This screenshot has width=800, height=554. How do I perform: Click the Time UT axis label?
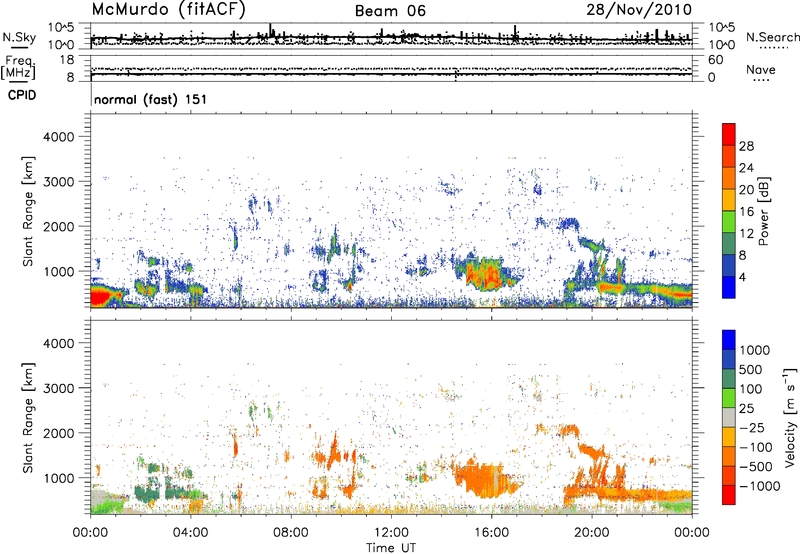point(391,548)
